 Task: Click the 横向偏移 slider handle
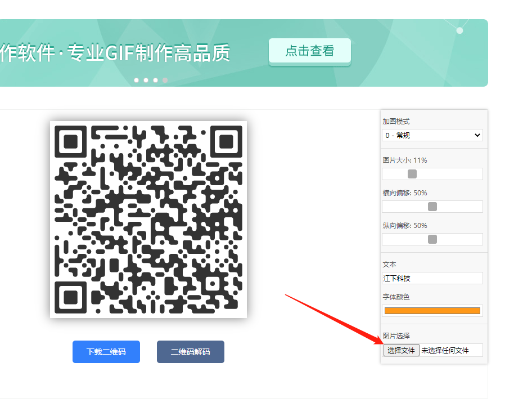click(432, 207)
